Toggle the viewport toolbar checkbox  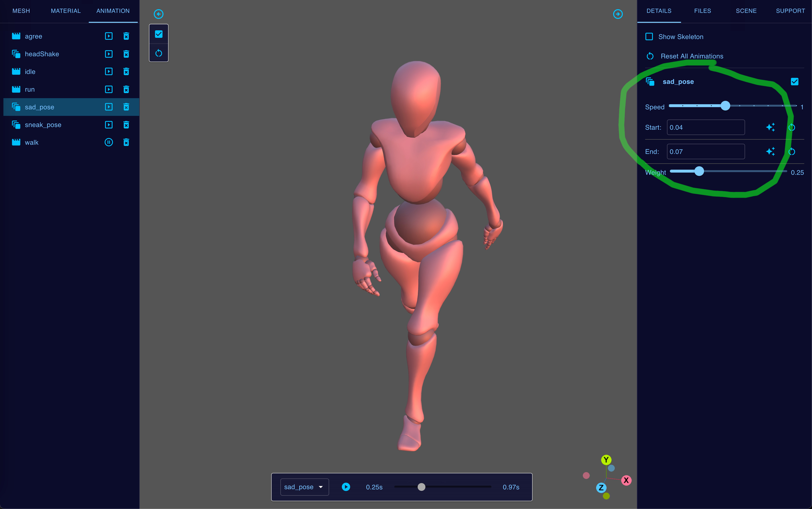[x=159, y=34]
